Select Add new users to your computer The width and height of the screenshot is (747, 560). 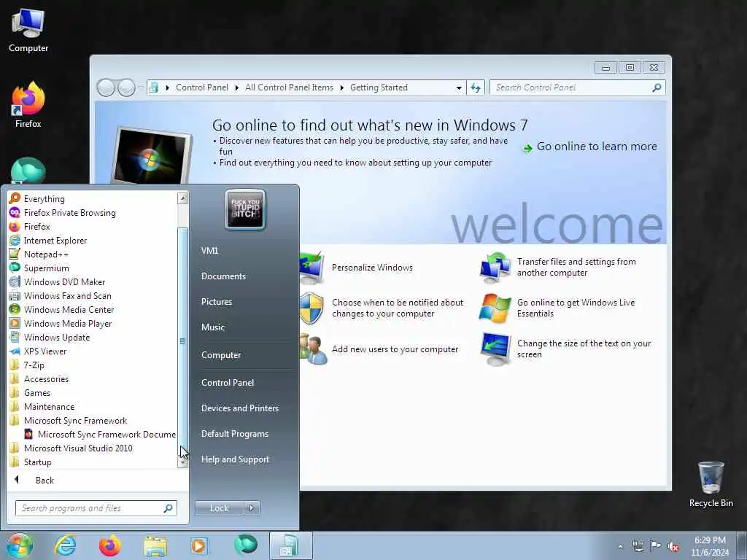click(x=395, y=349)
